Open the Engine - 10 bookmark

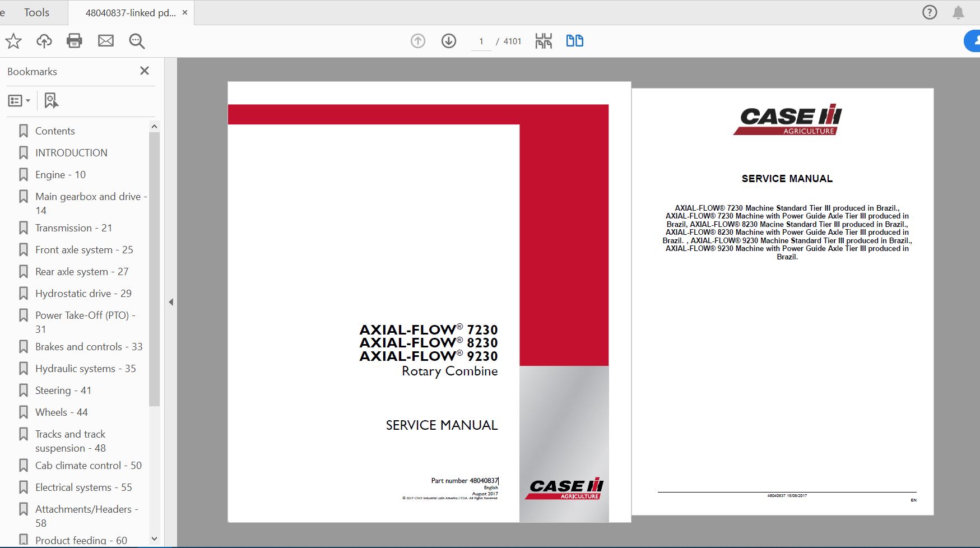[x=61, y=175]
